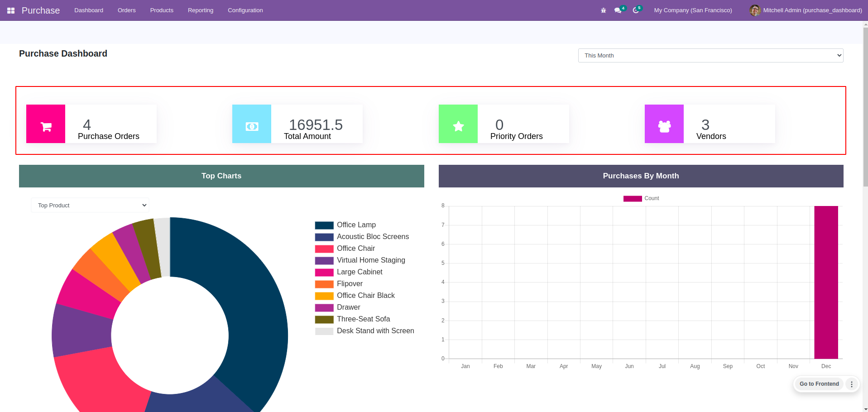Click the blue money Total Amount icon
This screenshot has height=412, width=868.
tap(252, 124)
